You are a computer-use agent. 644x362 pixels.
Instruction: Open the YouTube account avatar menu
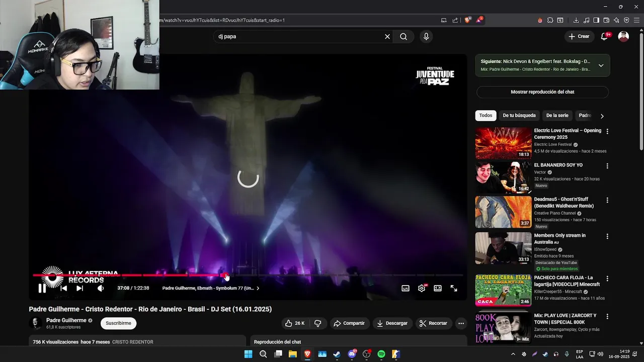click(623, 36)
